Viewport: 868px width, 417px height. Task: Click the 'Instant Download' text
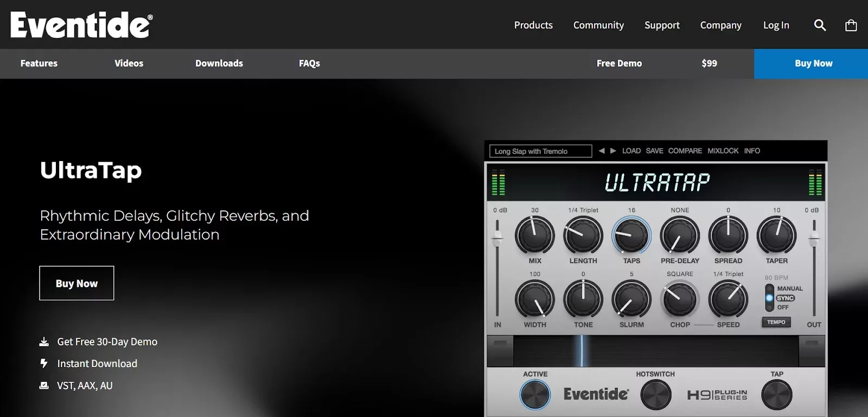[97, 363]
